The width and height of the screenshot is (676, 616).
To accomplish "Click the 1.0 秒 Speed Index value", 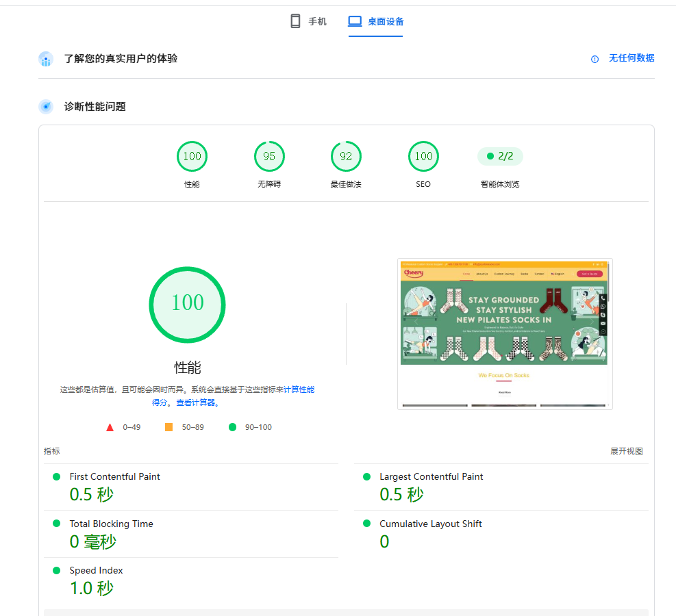I will 92,588.
